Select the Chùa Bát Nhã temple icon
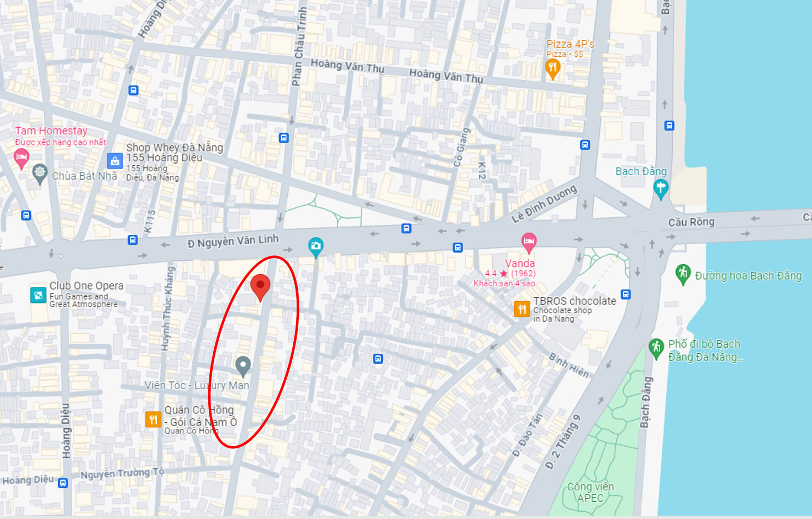The width and height of the screenshot is (812, 519). [x=40, y=174]
